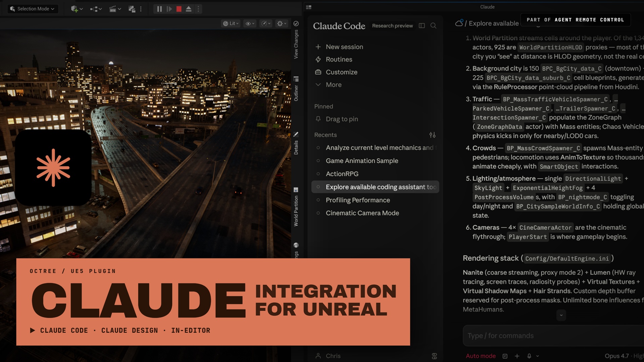Open the viewport scalability gauge dropdown
The image size is (644, 362).
click(x=266, y=23)
